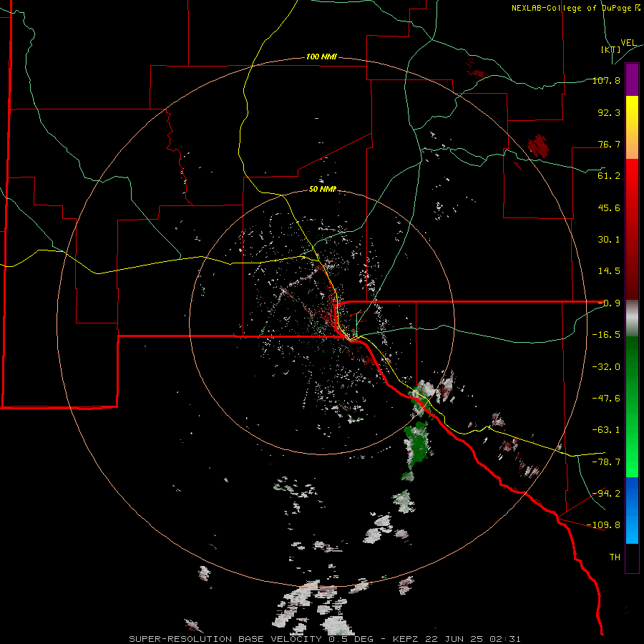Click "22 JUN 25" date in the caption

(x=455, y=639)
